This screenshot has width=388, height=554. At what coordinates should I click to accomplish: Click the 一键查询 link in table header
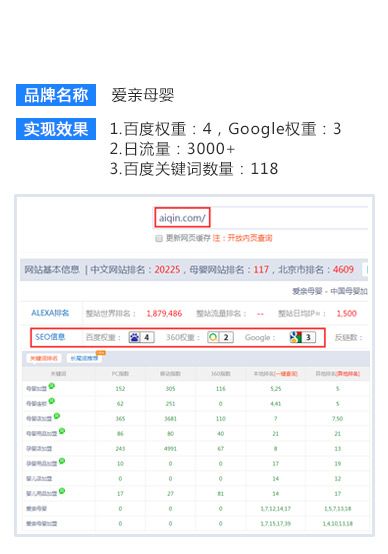tap(286, 374)
